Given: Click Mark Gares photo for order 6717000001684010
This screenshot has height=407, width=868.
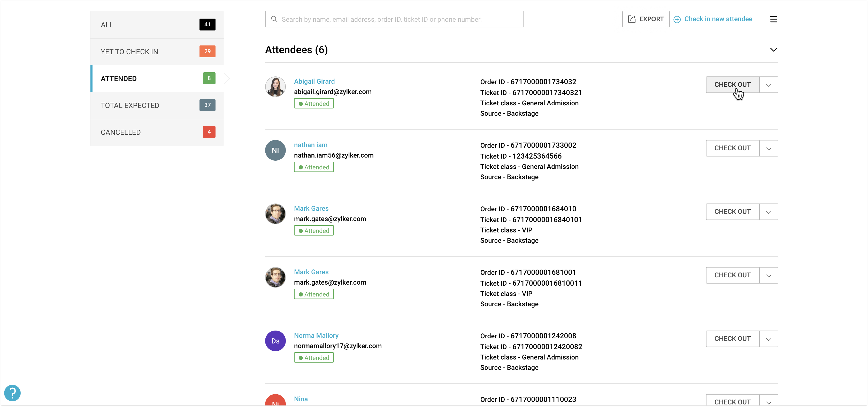Looking at the screenshot, I should (x=275, y=214).
